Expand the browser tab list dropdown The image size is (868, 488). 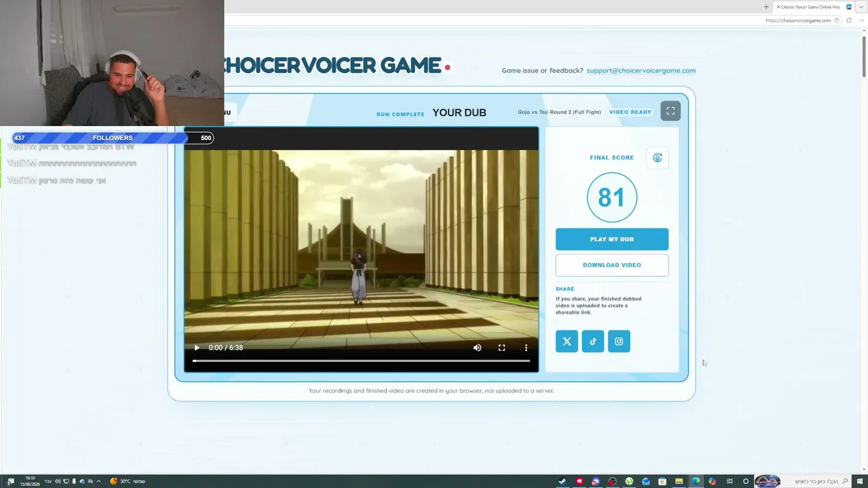pos(861,7)
